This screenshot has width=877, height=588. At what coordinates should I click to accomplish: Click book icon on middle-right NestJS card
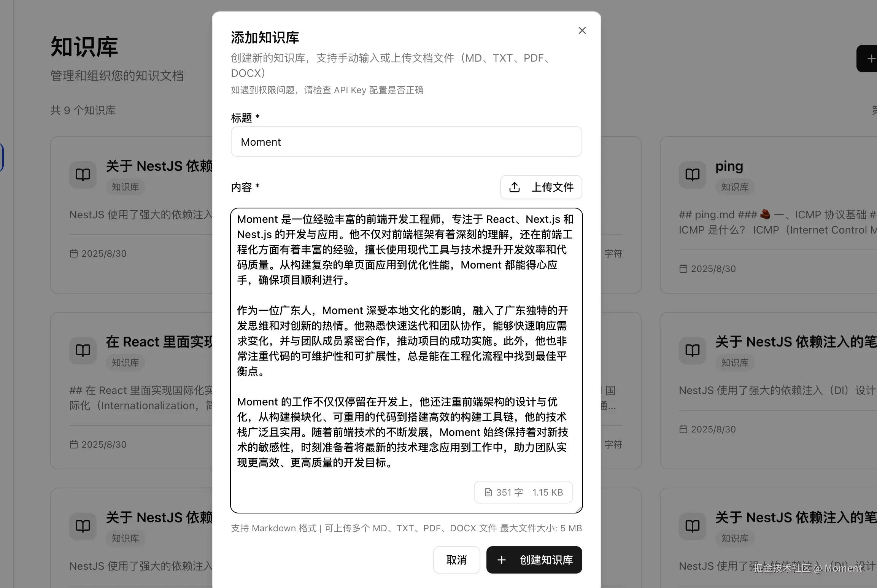point(692,350)
